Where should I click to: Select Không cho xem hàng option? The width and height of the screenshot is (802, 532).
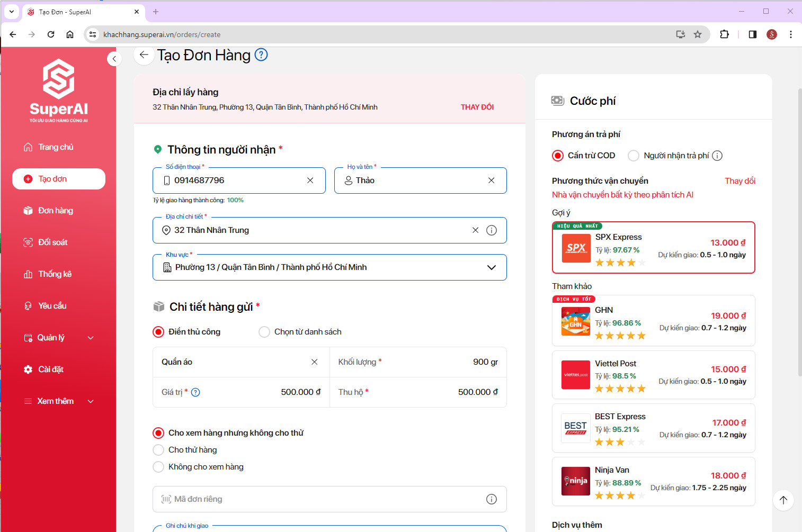point(158,467)
